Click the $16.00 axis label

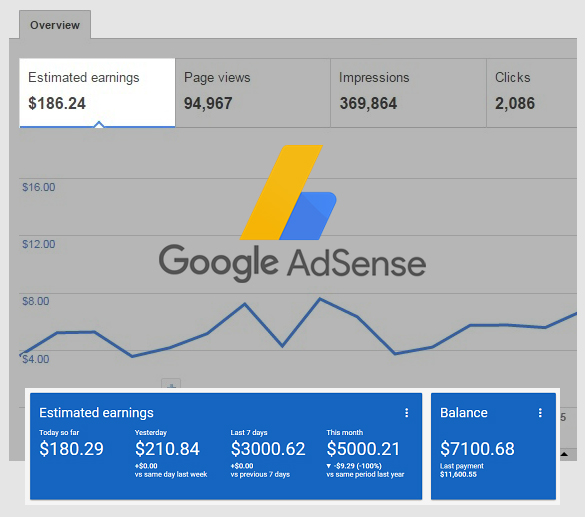39,187
